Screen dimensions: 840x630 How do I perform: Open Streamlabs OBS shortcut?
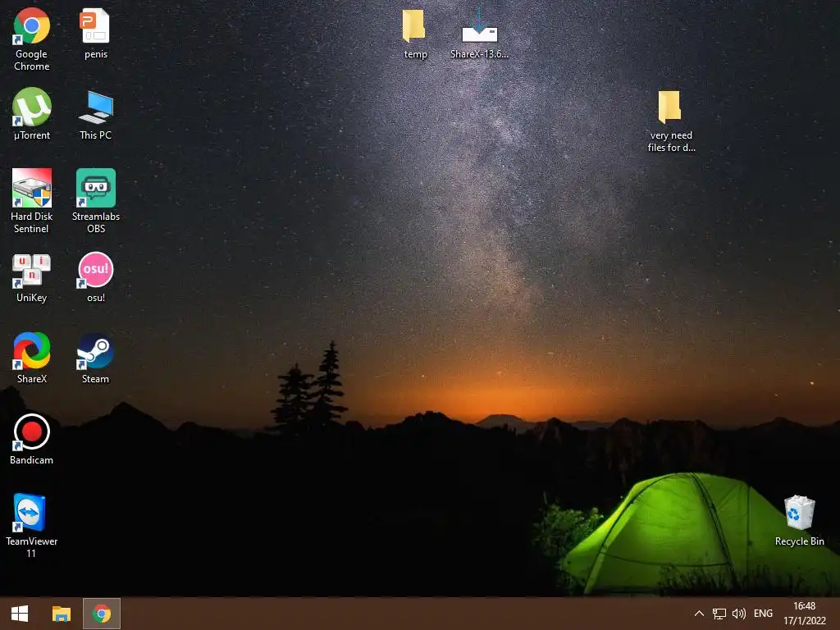[x=96, y=201]
